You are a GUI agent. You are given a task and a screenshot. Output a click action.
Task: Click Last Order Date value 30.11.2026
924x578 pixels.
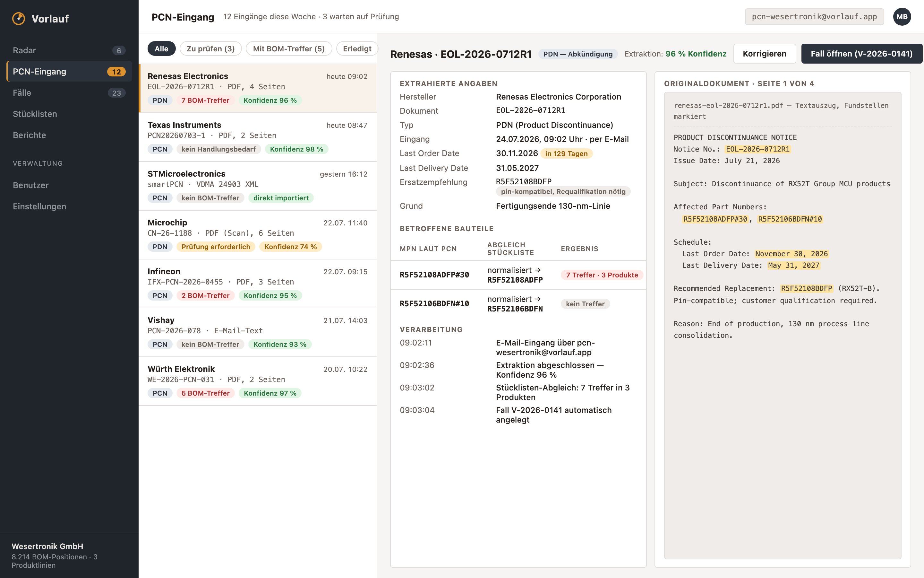[517, 153]
